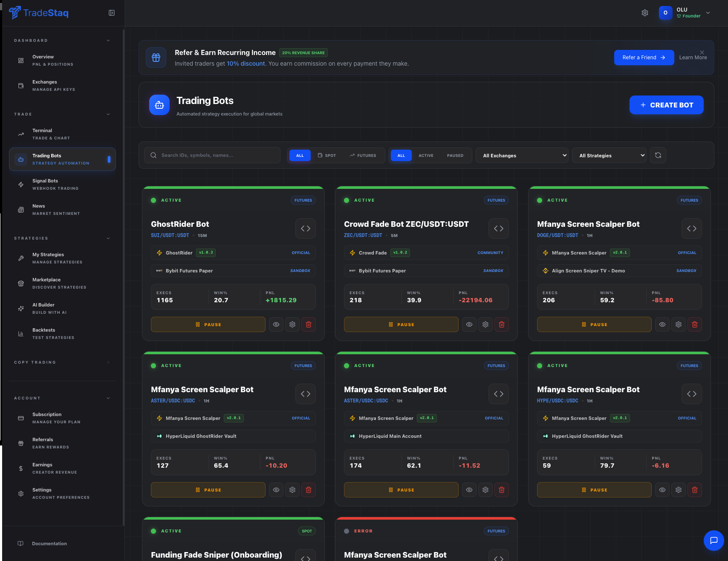
Task: Show details eye for Crowd Fade Bot
Action: [469, 324]
